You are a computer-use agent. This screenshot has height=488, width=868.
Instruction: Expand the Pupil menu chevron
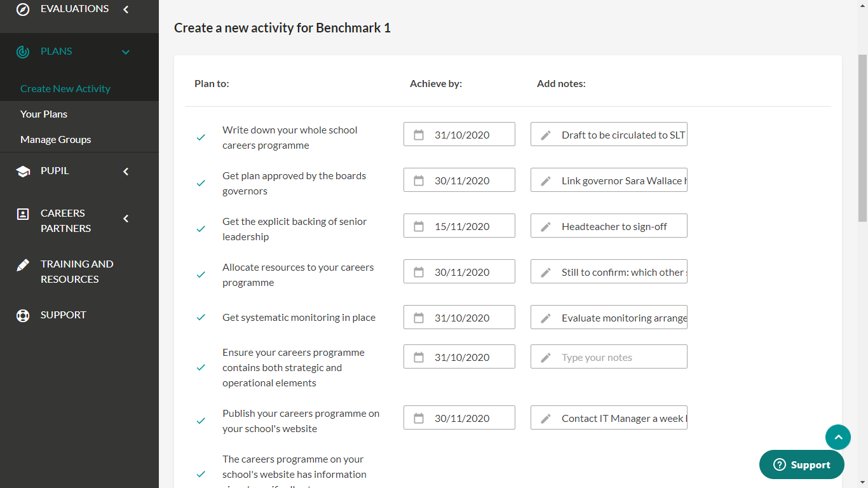click(126, 171)
